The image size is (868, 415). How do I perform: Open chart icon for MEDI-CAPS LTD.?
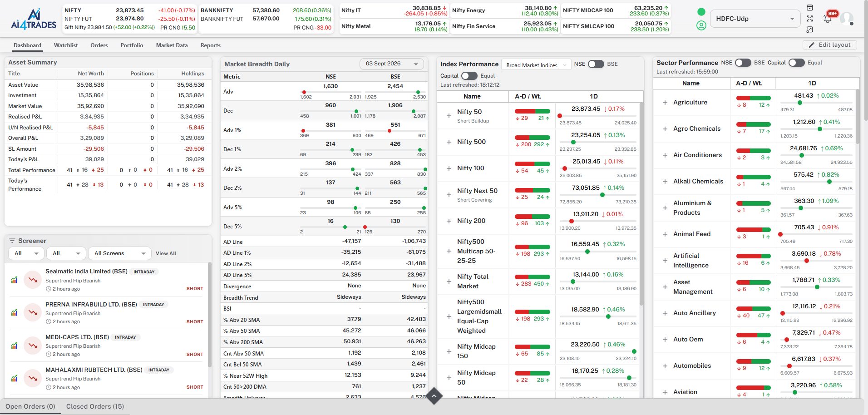pos(14,346)
